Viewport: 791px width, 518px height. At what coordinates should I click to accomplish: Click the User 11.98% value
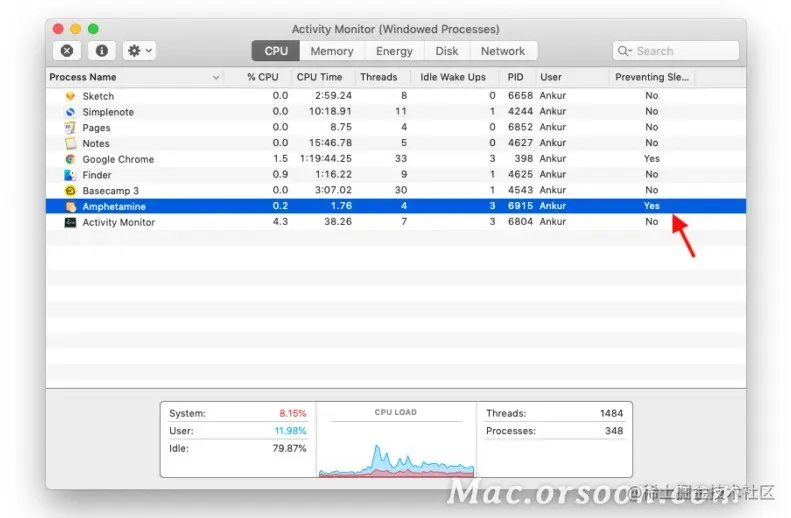tap(290, 431)
